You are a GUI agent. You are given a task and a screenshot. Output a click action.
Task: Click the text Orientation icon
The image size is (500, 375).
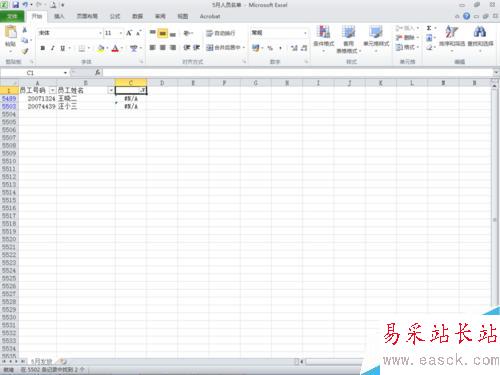(187, 33)
